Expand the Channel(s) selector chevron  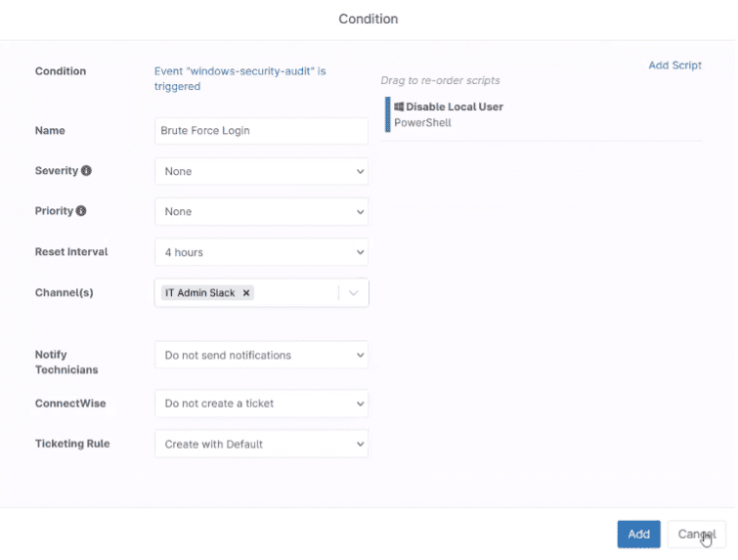tap(354, 293)
